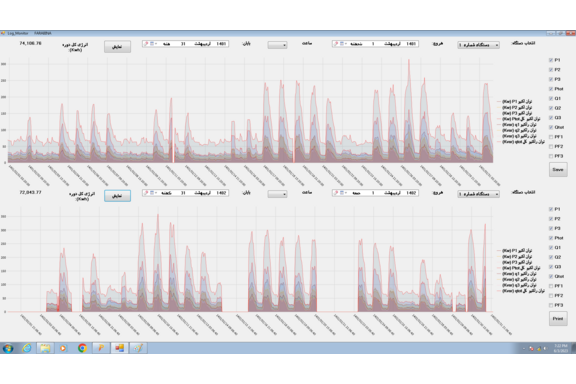Click the Log_Monitor title bar icon
The height and width of the screenshot is (384, 576).
[3, 33]
